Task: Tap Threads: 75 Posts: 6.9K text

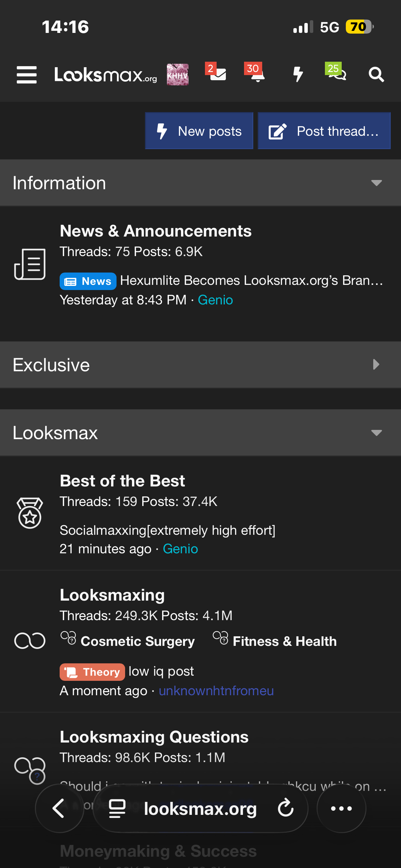Action: pos(131,252)
